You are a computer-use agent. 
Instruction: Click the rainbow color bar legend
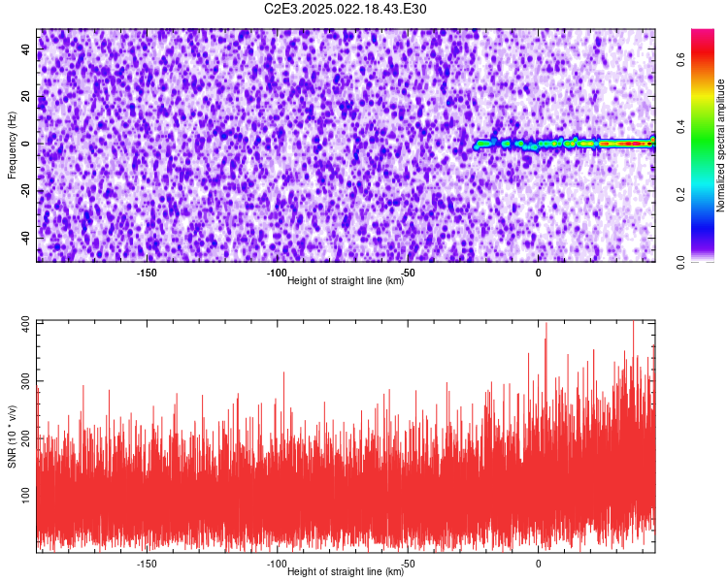point(703,145)
